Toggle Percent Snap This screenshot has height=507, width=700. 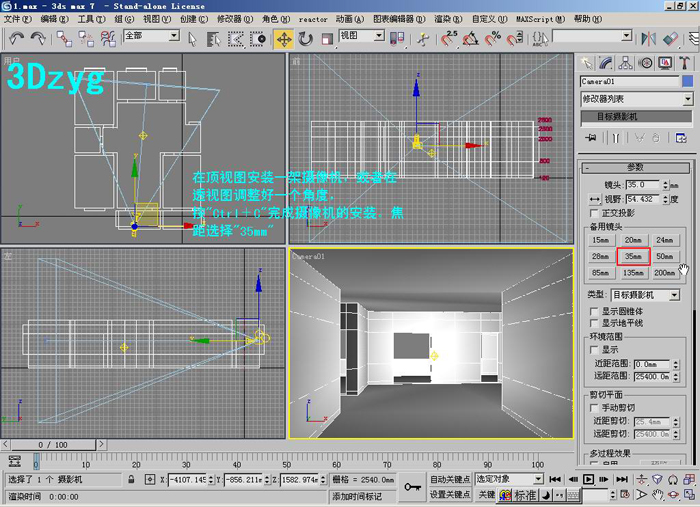click(x=492, y=39)
